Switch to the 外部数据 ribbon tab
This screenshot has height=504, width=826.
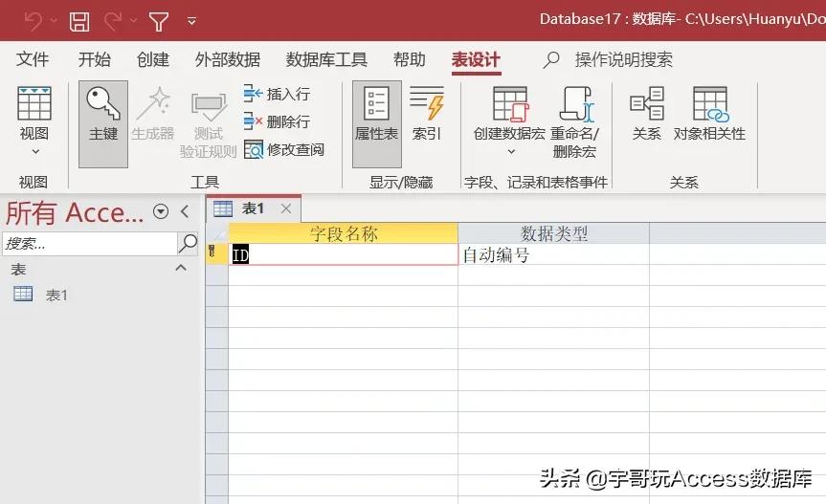tap(228, 59)
